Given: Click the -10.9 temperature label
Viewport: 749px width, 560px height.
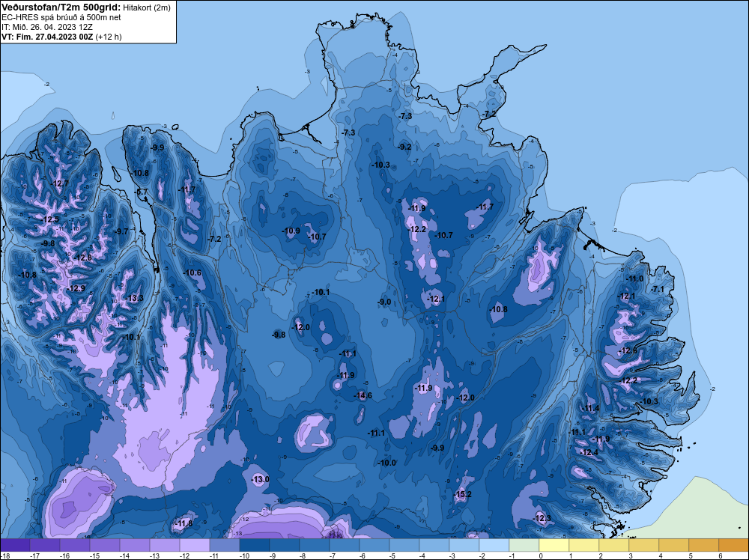Looking at the screenshot, I should [x=291, y=231].
